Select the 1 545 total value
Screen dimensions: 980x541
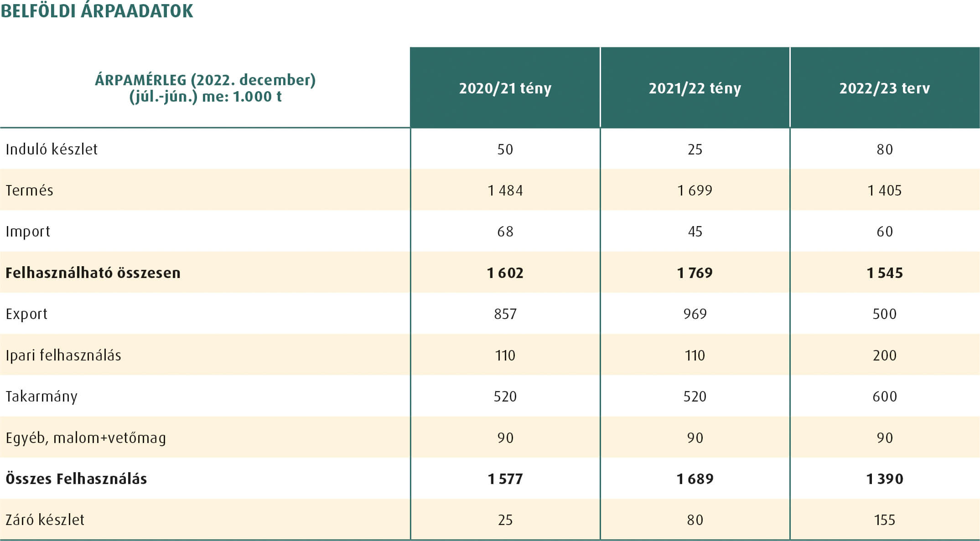coord(884,273)
